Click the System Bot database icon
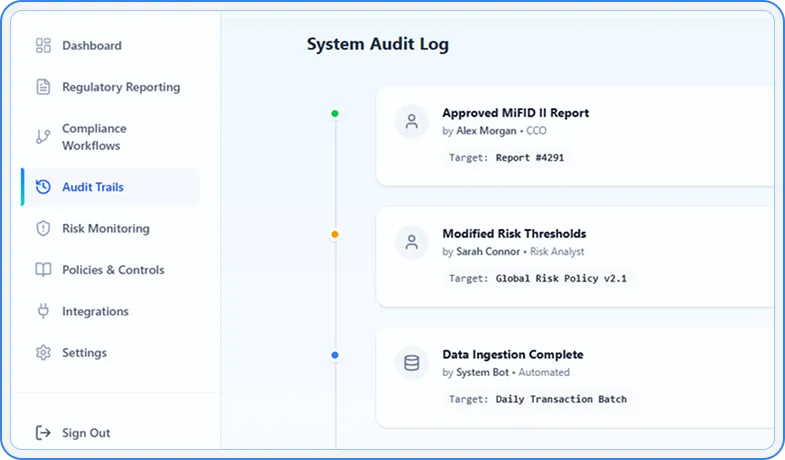The height and width of the screenshot is (460, 785). (x=411, y=363)
